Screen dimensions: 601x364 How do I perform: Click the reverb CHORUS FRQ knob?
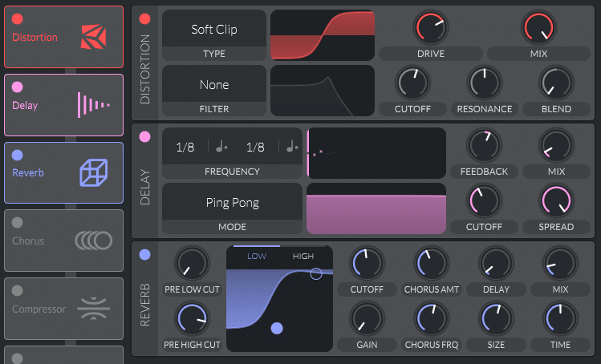(x=431, y=319)
